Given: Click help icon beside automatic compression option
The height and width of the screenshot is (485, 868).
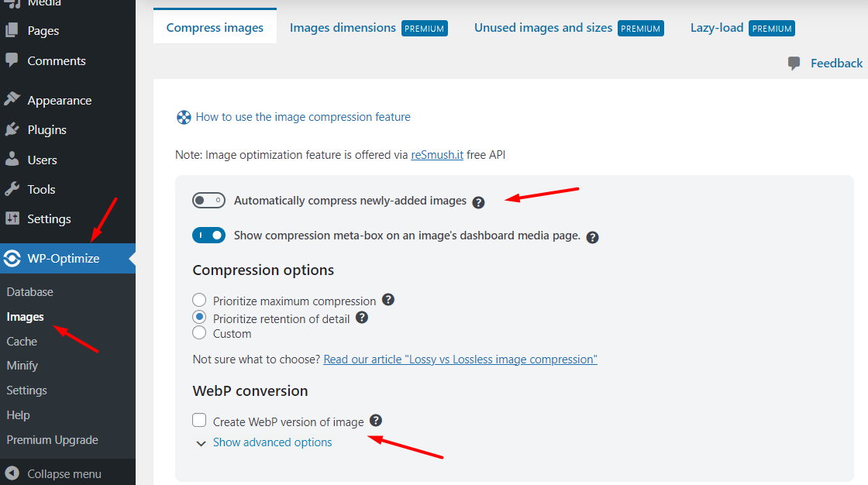Looking at the screenshot, I should (x=478, y=202).
